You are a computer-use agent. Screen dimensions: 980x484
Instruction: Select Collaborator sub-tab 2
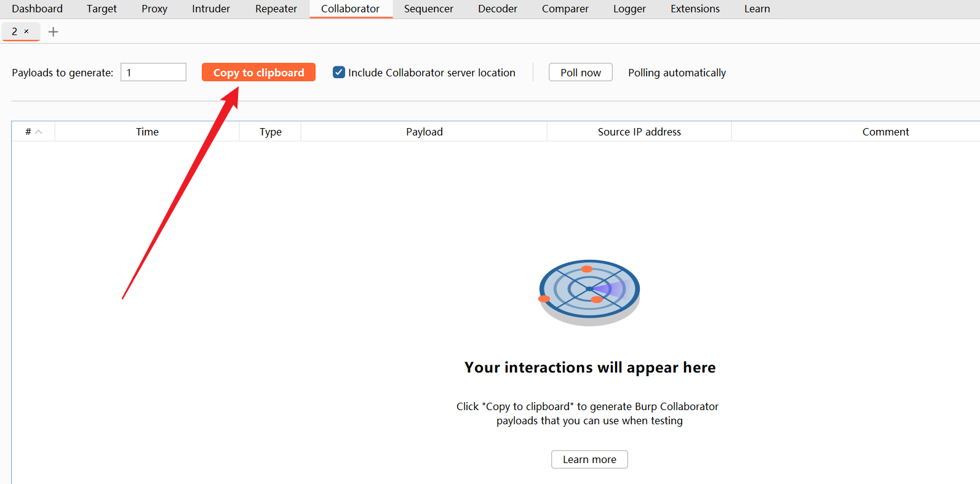point(15,31)
